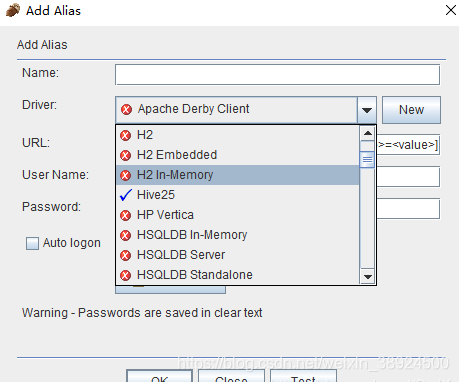The image size is (459, 382).
Task: Select H2 Embedded driver option
Action: 238,155
